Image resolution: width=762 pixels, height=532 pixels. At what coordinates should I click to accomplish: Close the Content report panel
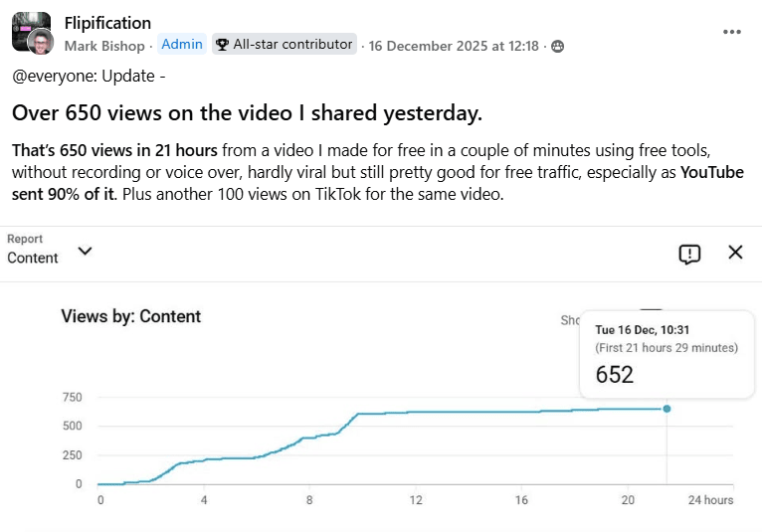pos(735,252)
